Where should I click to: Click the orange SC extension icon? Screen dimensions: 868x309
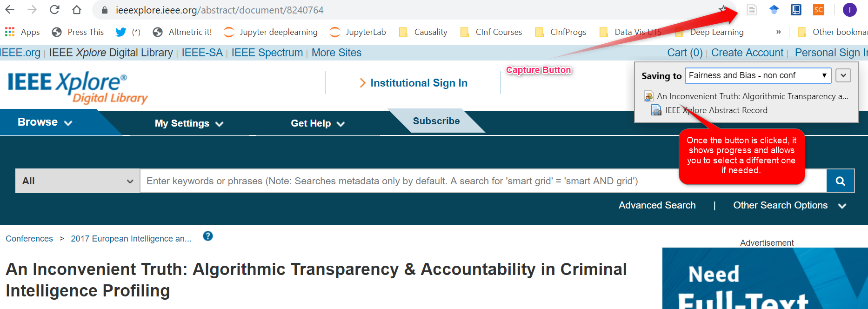(x=818, y=10)
